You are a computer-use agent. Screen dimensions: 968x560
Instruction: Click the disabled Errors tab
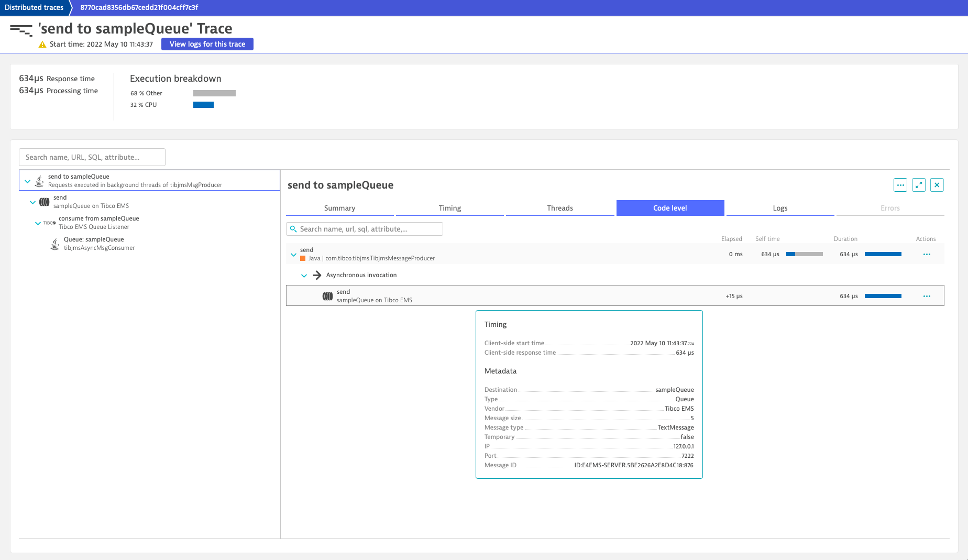click(x=890, y=208)
